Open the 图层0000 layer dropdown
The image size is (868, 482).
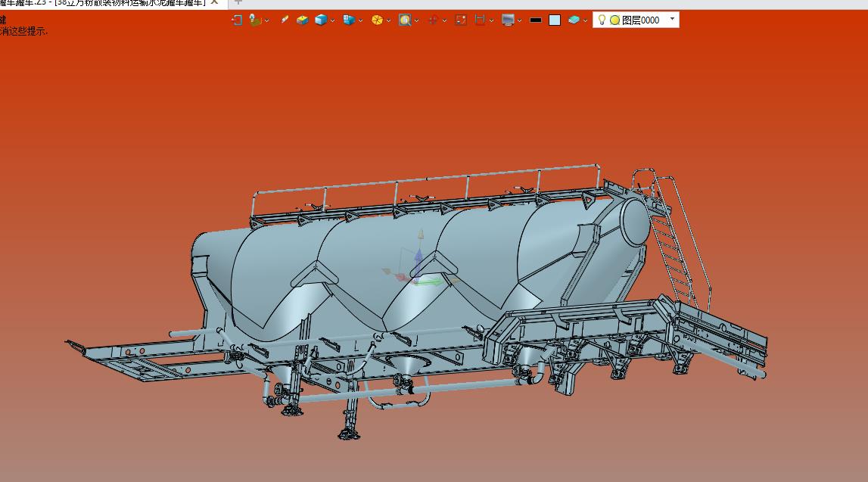672,19
